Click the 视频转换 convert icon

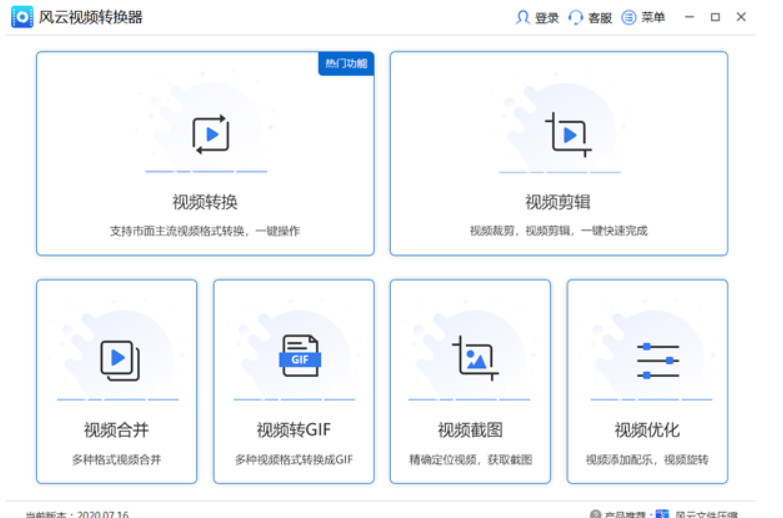point(211,134)
